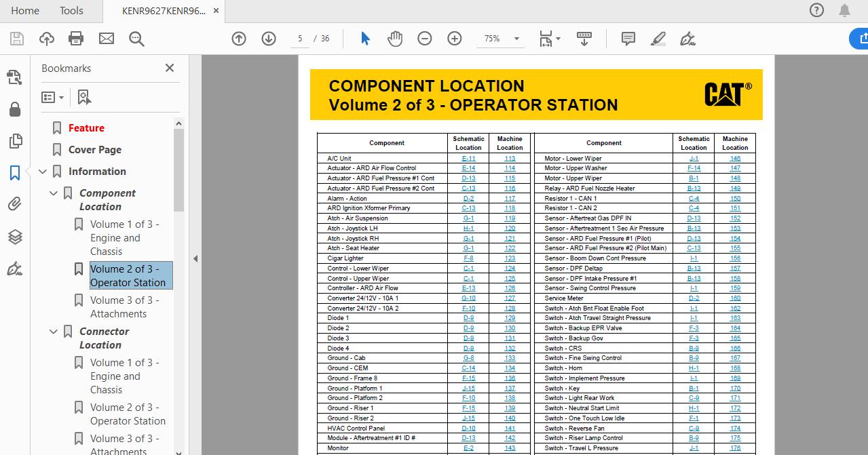
Task: Toggle the Bookmarks sidebar icon
Action: (x=15, y=172)
